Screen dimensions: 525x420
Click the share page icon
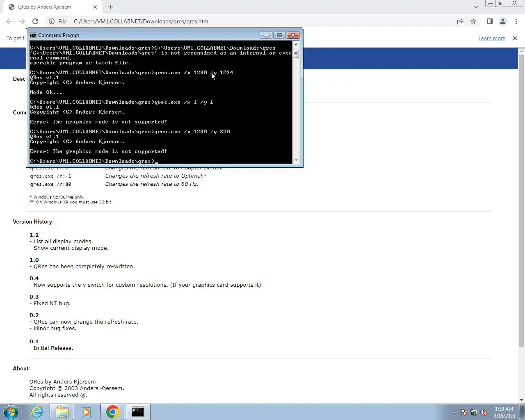pyautogui.click(x=460, y=21)
